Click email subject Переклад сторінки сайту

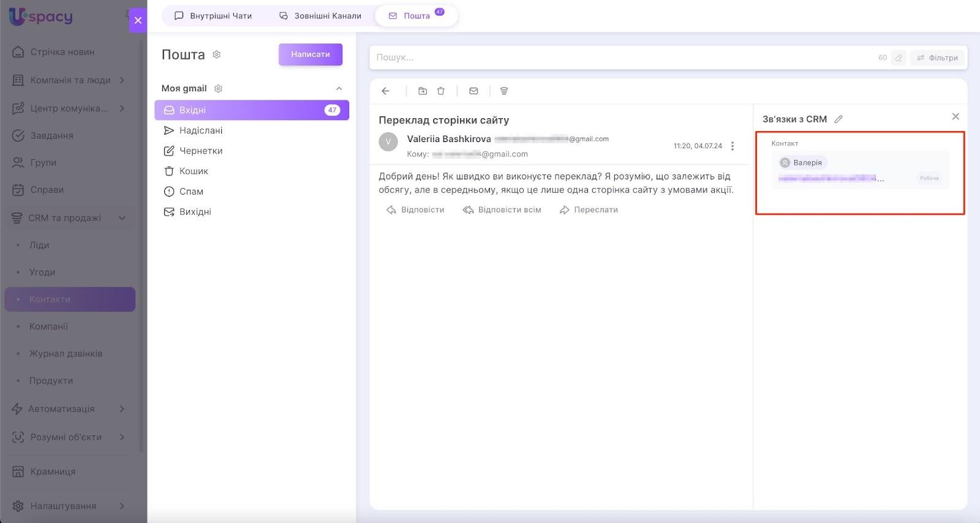[444, 120]
